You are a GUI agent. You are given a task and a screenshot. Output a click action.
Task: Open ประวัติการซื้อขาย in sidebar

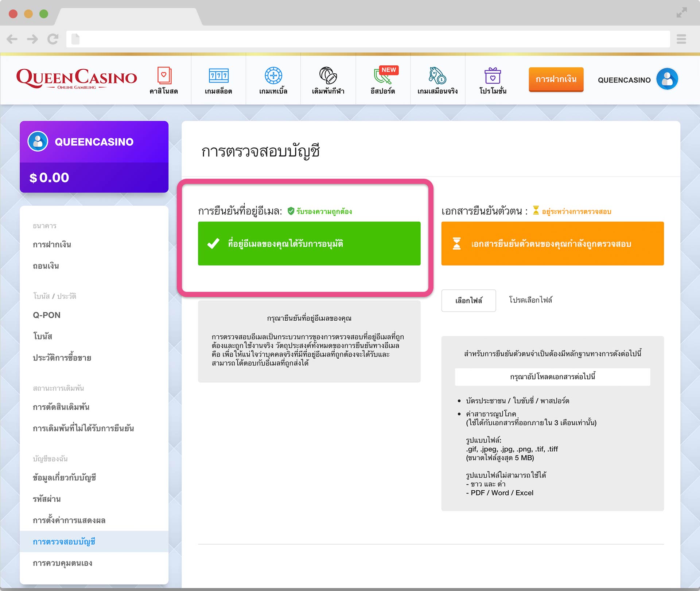pos(62,358)
